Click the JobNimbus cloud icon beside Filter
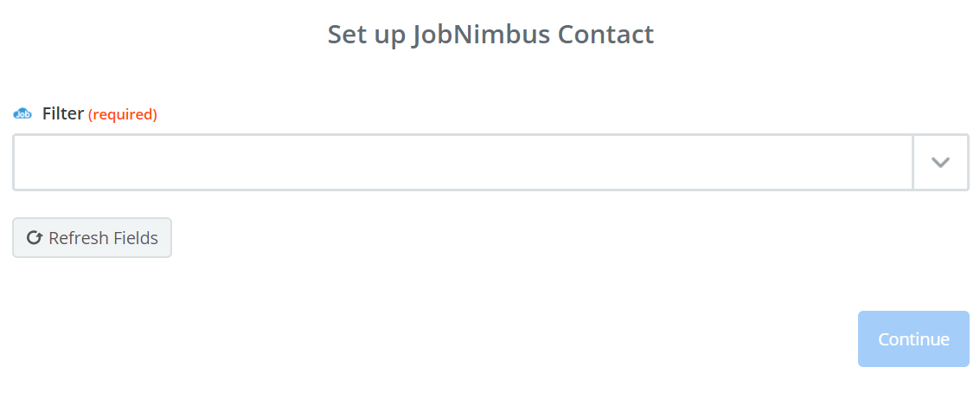 22,113
